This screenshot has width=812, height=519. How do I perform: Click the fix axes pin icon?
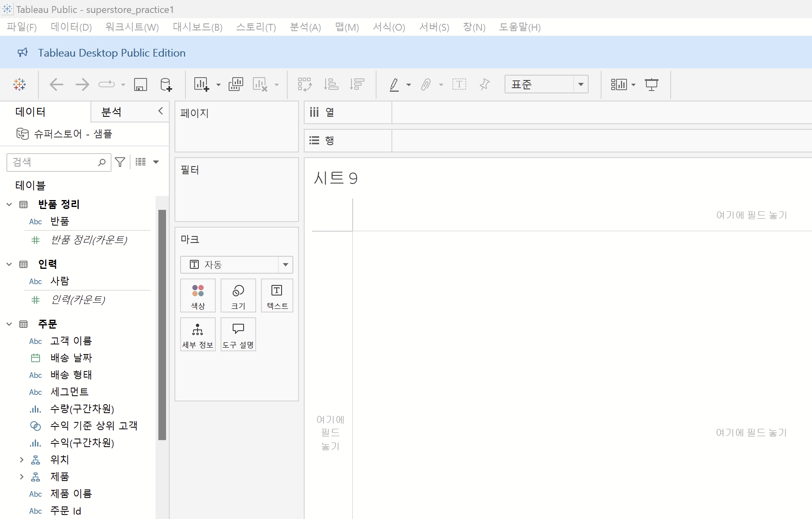[484, 84]
